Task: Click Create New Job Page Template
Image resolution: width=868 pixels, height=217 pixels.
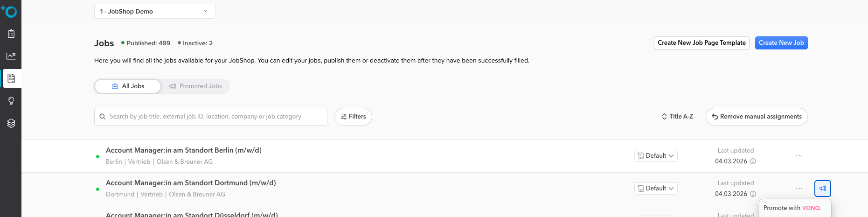Action: coord(701,43)
